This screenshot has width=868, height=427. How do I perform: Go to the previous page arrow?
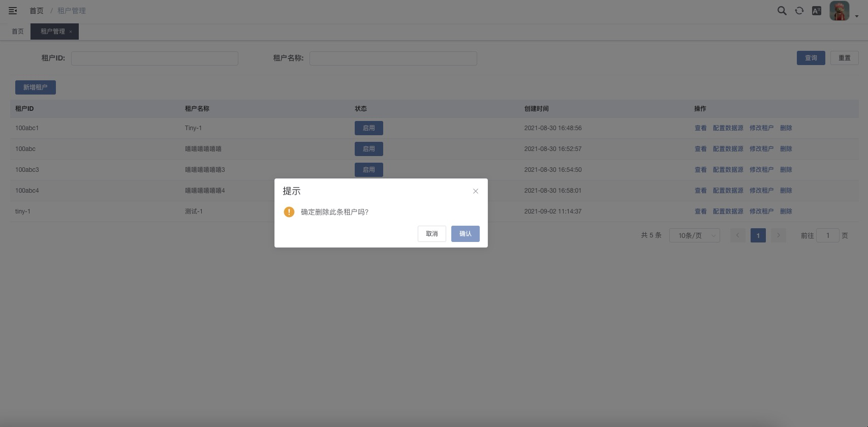(737, 235)
